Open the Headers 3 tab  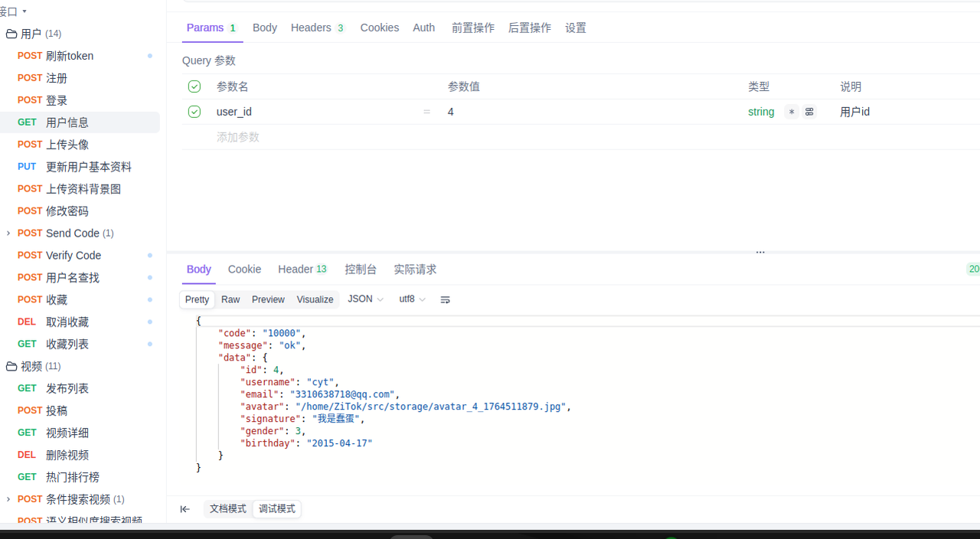click(x=318, y=28)
